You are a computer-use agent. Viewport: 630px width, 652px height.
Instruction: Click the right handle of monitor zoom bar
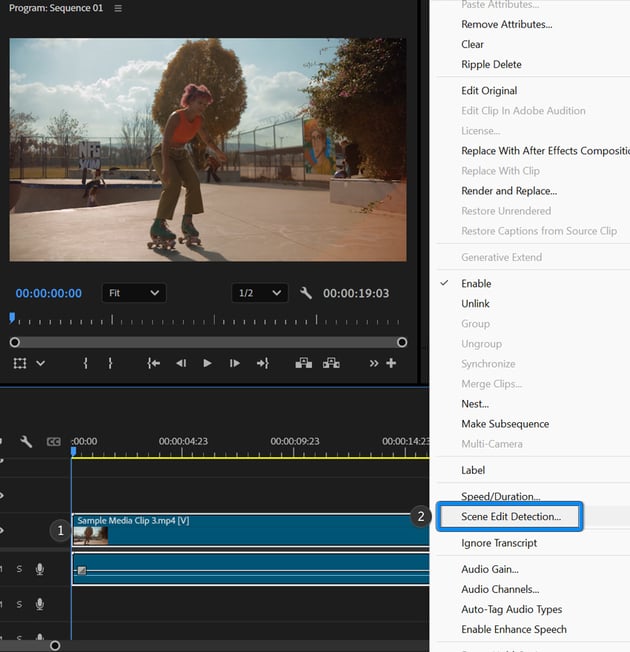pos(402,342)
